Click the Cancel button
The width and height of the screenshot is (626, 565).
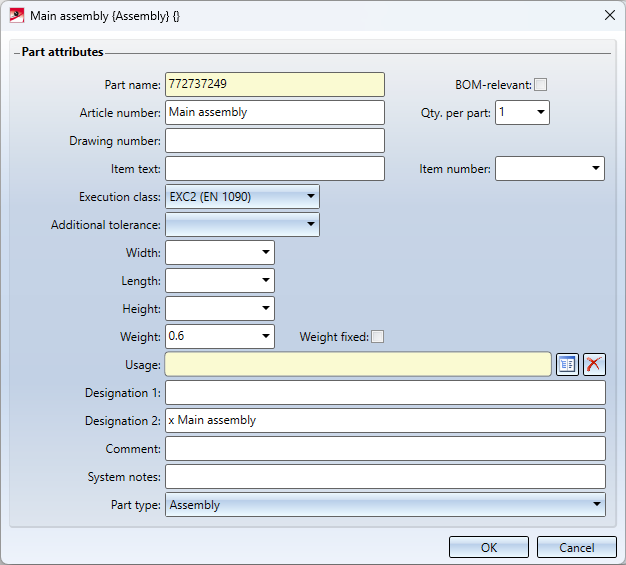(x=576, y=547)
